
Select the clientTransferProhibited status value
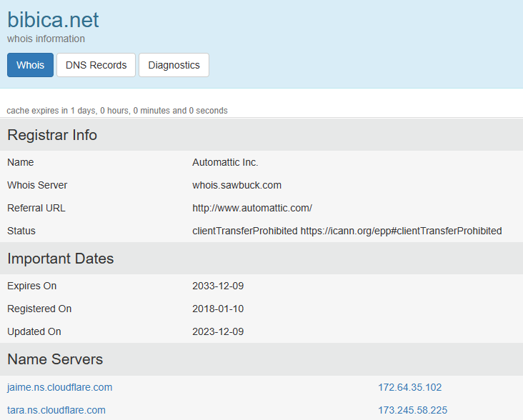pos(347,231)
